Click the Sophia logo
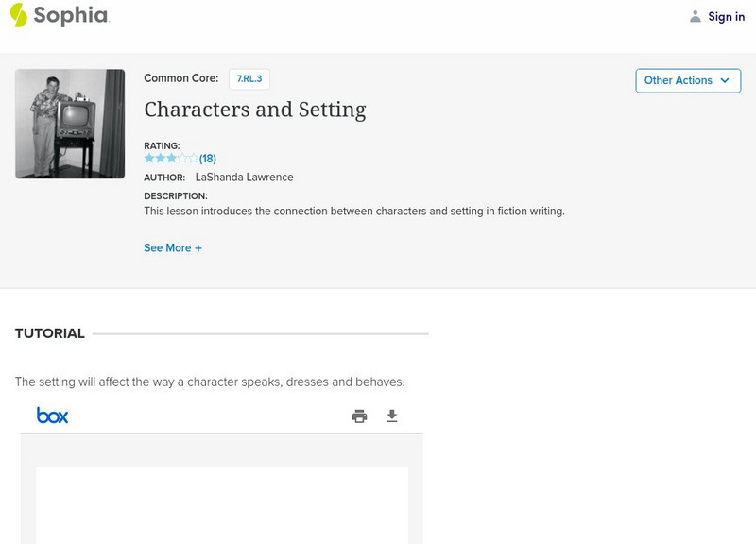 [x=59, y=15]
